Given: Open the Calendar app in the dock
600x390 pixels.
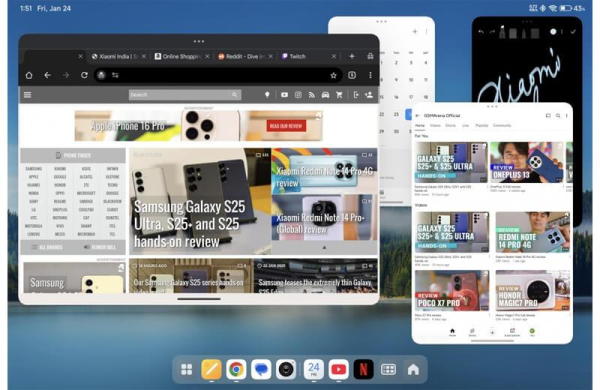Looking at the screenshot, I should 314,369.
